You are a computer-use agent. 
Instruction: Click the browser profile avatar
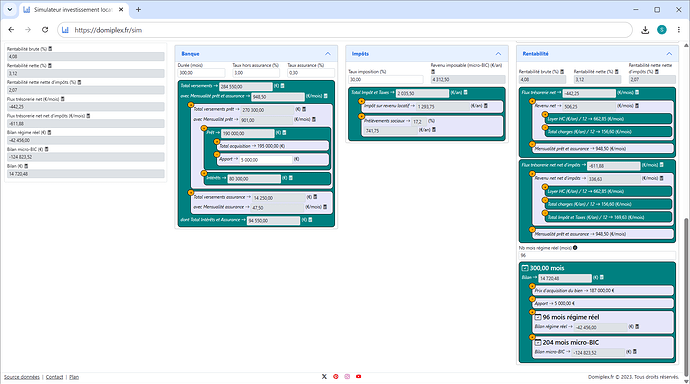point(662,29)
